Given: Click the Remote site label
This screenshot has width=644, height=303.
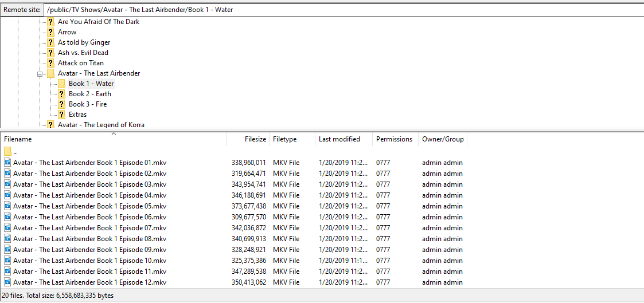Looking at the screenshot, I should click(22, 9).
